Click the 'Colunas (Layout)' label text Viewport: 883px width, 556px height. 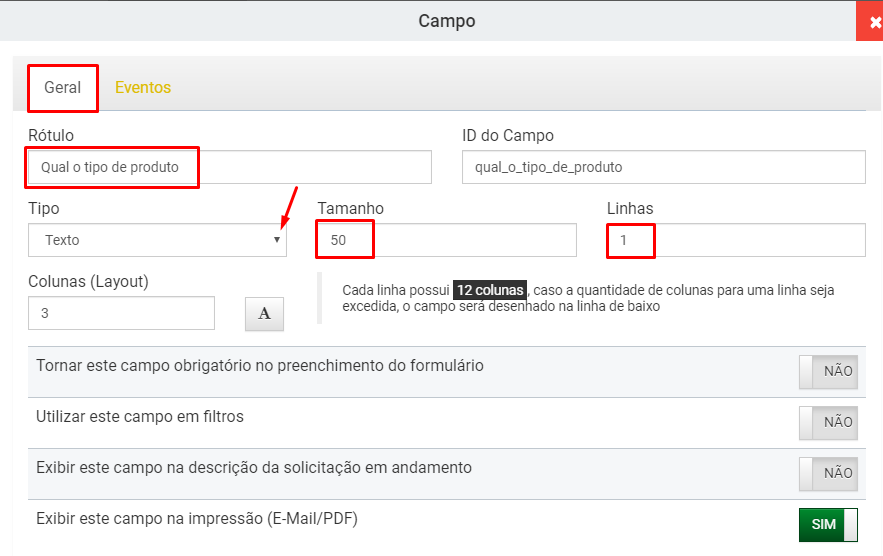[x=88, y=282]
